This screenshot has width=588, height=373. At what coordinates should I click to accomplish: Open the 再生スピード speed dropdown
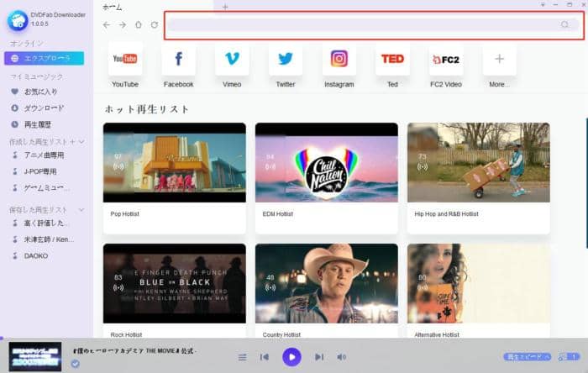528,357
